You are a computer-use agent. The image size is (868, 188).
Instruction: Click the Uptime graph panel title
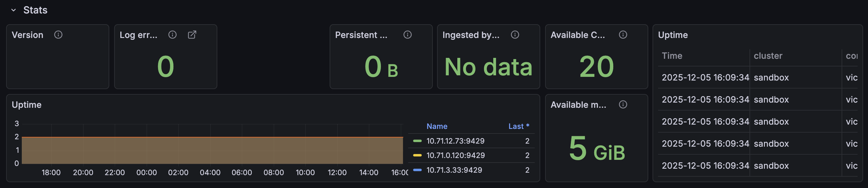click(x=27, y=105)
